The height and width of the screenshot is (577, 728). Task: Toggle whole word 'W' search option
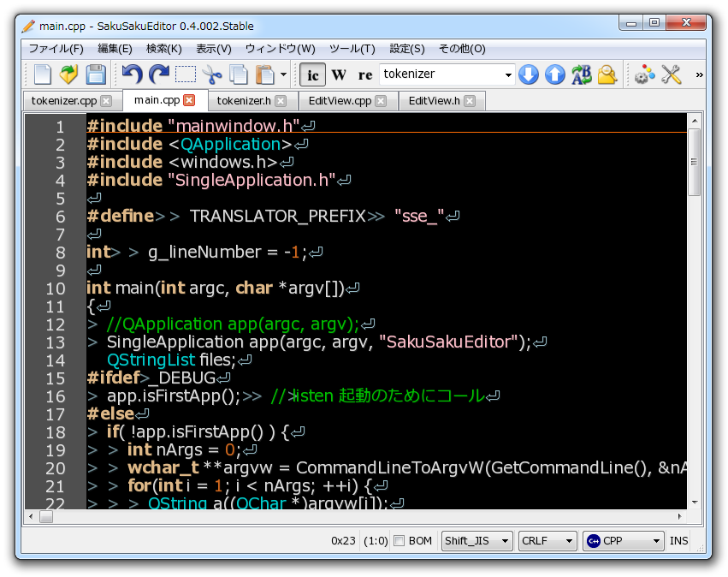(x=339, y=75)
